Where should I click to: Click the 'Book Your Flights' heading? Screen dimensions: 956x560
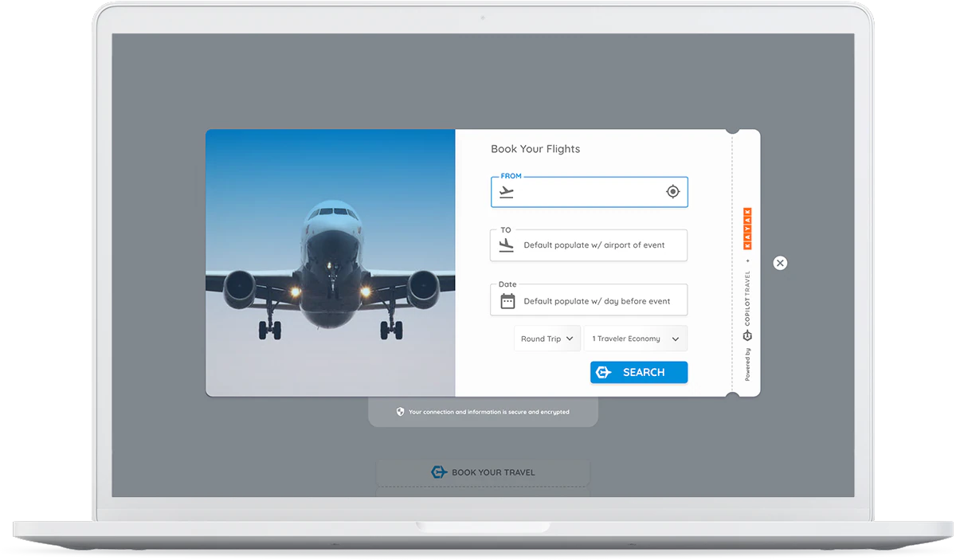pyautogui.click(x=535, y=149)
